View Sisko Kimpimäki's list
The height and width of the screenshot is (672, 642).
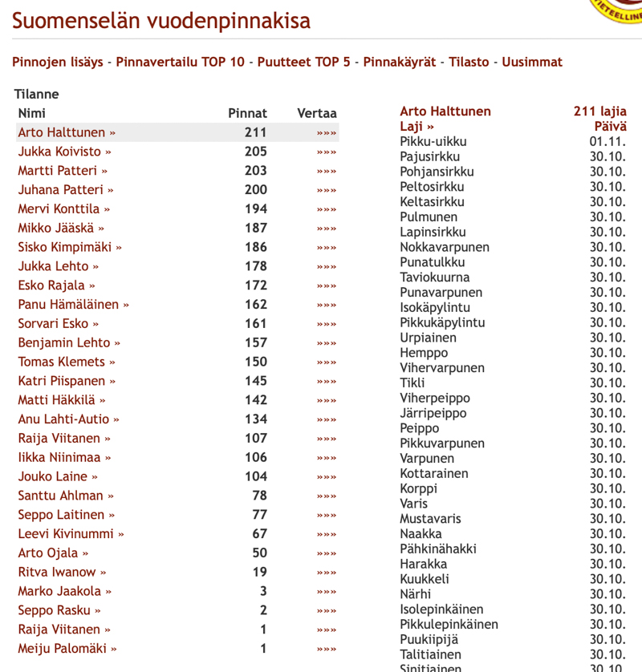(x=70, y=248)
